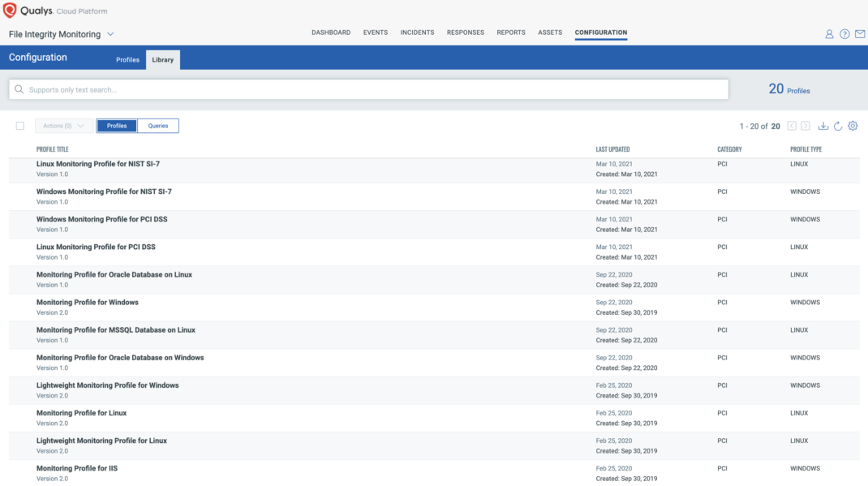Image resolution: width=868 pixels, height=486 pixels.
Task: Click the 20 Profiles count link
Action: point(789,89)
